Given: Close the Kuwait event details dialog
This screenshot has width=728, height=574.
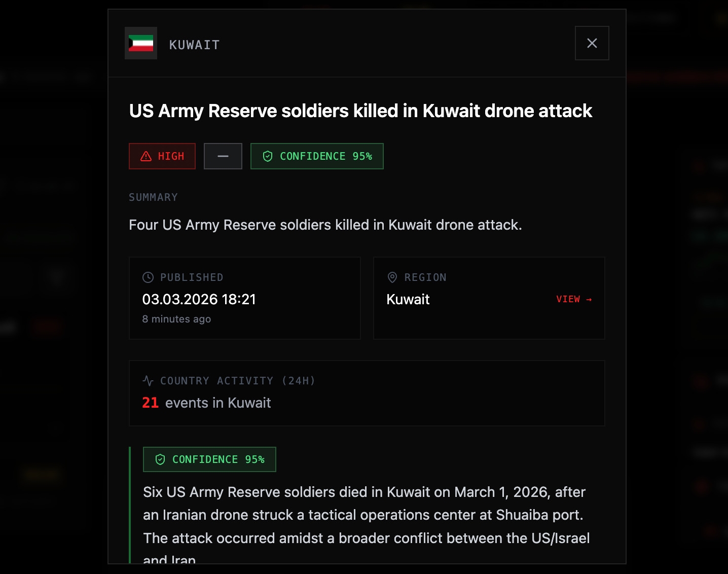Looking at the screenshot, I should pyautogui.click(x=592, y=43).
